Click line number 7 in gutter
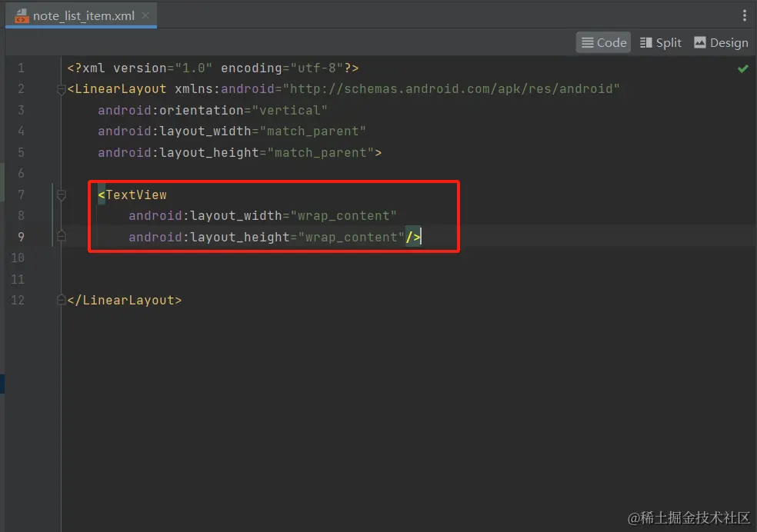The height and width of the screenshot is (532, 757). click(21, 195)
